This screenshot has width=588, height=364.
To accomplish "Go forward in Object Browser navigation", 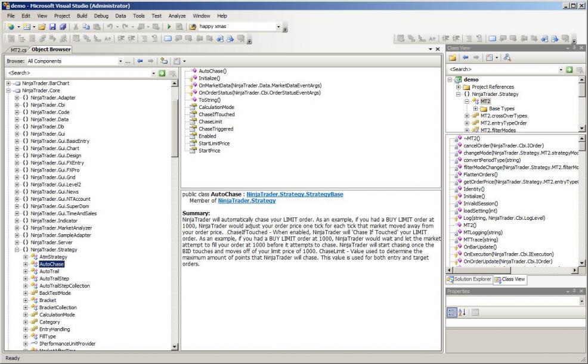I will (150, 61).
